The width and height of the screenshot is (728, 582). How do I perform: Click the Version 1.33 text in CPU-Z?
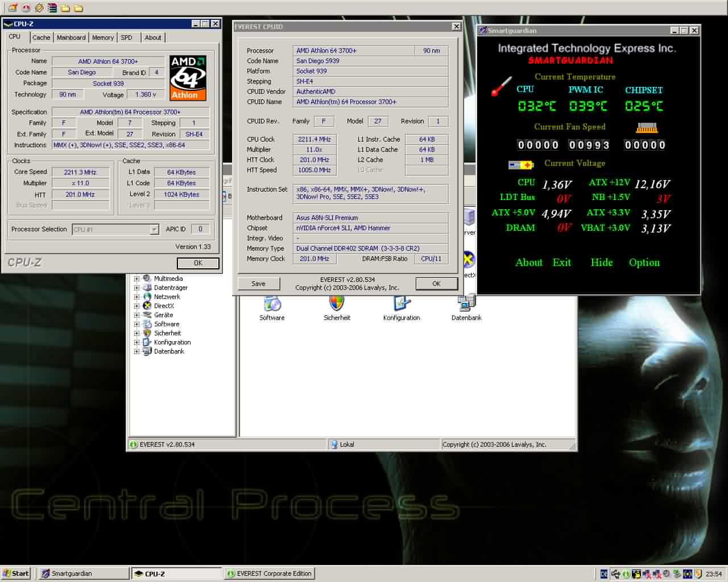193,247
